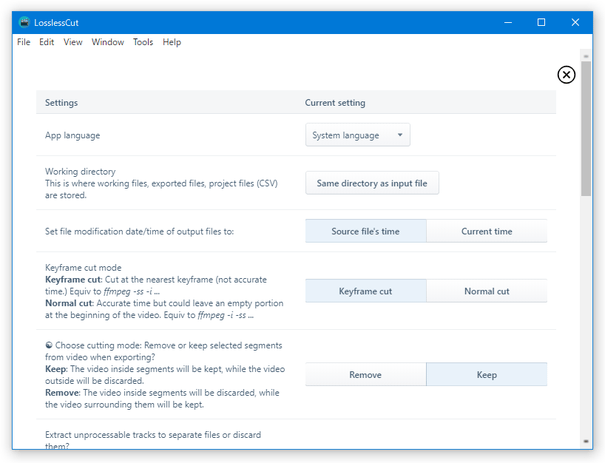The width and height of the screenshot is (605, 463).
Task: Open the Window menu
Action: [108, 42]
